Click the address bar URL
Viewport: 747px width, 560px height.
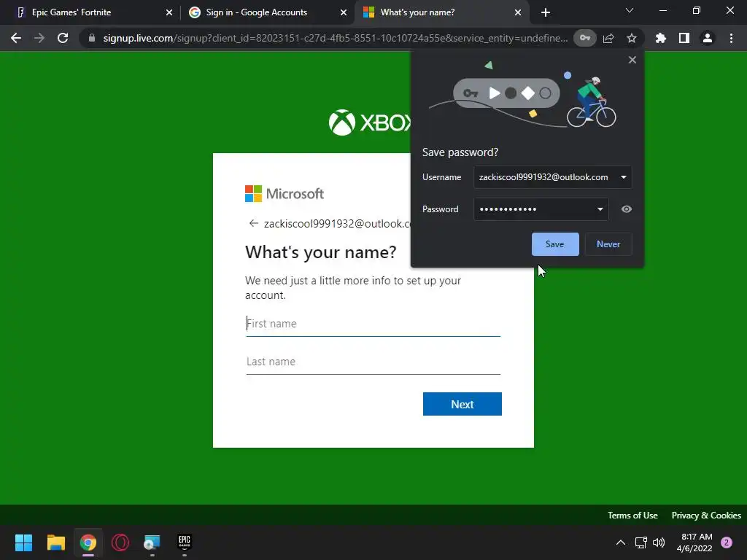(335, 38)
